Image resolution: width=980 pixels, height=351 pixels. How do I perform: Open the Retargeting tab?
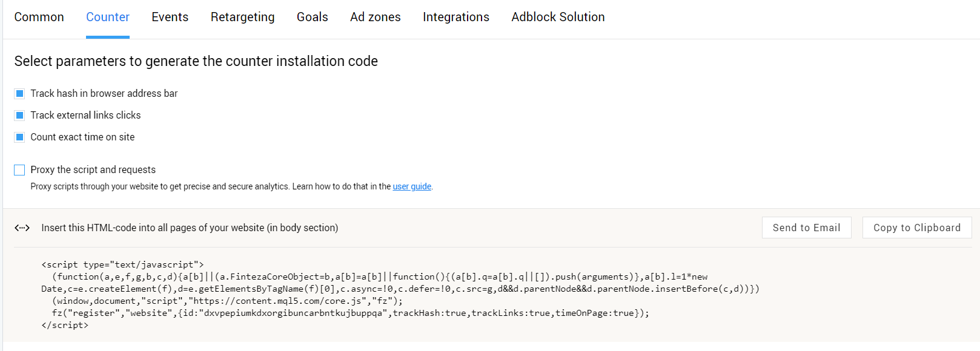click(242, 17)
